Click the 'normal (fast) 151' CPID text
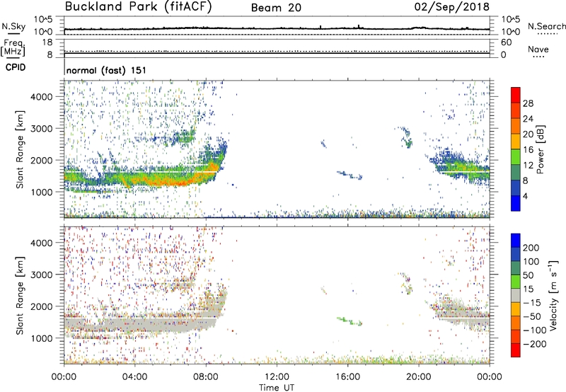 pyautogui.click(x=106, y=70)
